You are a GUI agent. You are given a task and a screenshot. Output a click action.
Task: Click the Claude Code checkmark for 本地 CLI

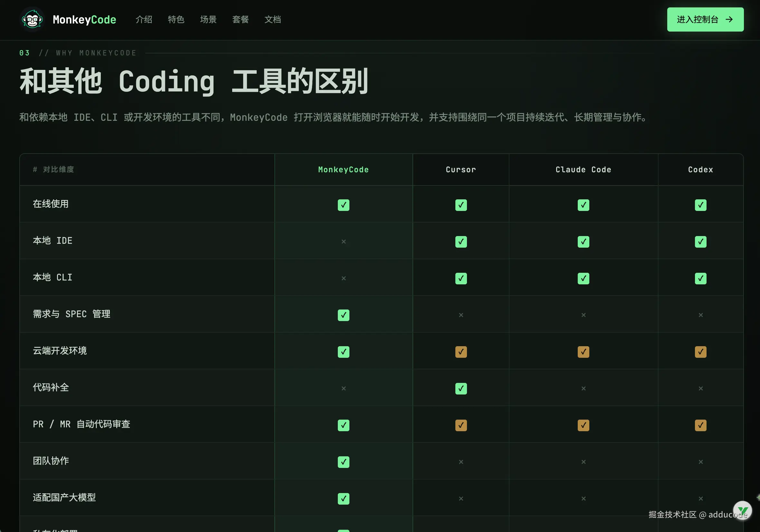pos(583,279)
